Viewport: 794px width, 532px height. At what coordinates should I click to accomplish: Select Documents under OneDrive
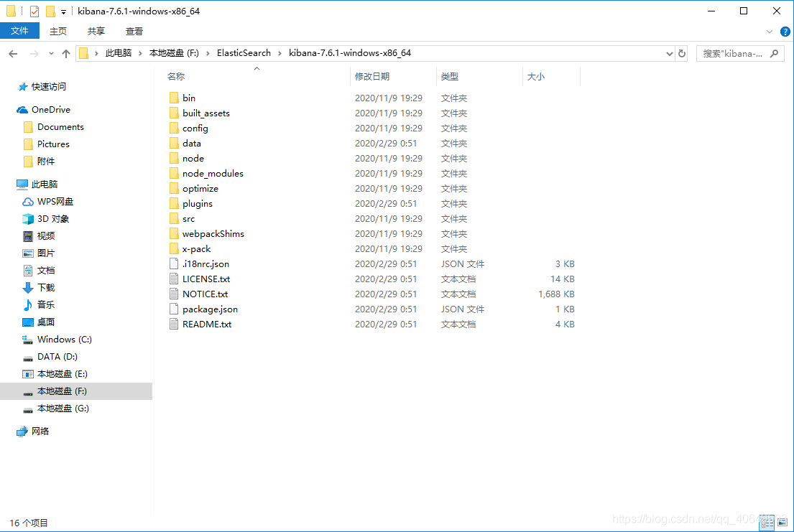[61, 127]
